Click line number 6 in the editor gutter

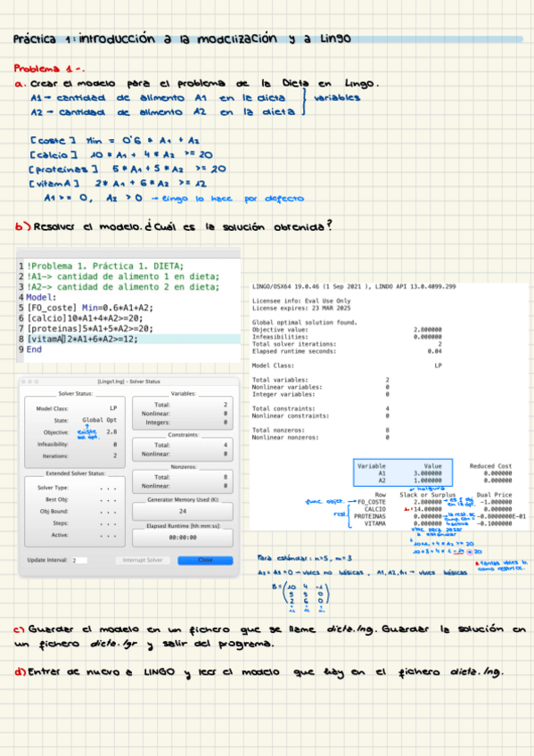tap(21, 318)
